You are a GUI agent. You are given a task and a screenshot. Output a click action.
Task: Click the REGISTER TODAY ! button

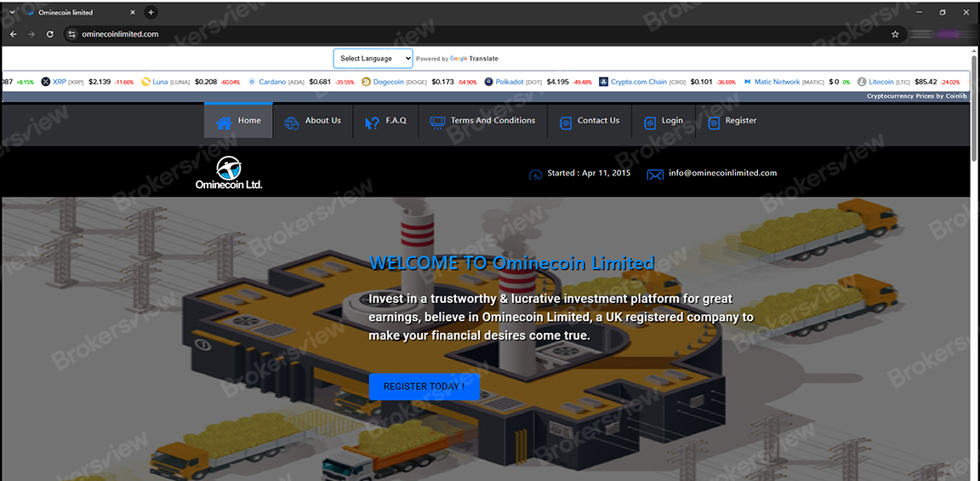click(x=424, y=387)
